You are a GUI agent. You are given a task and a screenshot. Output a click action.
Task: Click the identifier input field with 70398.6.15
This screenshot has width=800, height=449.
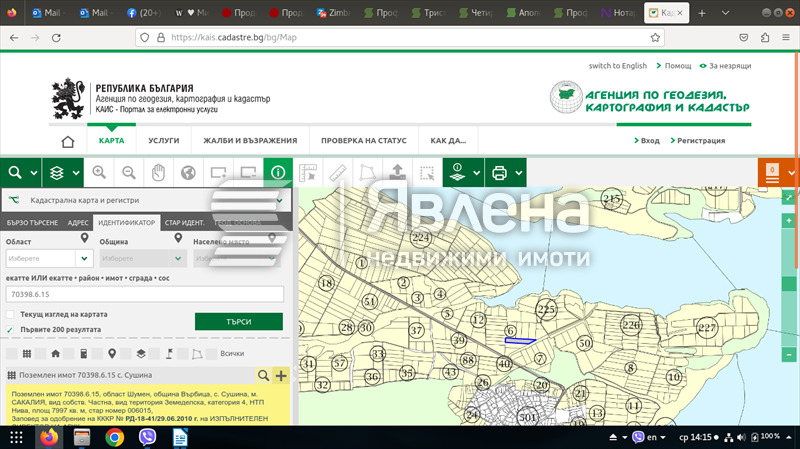point(144,294)
